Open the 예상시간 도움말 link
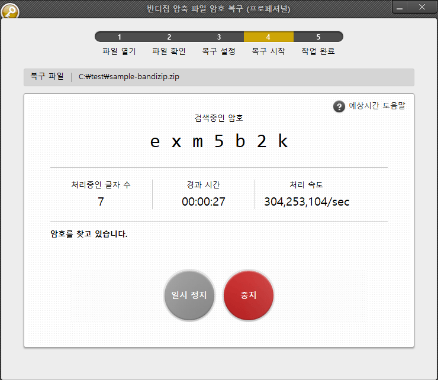Image resolution: width=438 pixels, height=380 pixels. 377,106
